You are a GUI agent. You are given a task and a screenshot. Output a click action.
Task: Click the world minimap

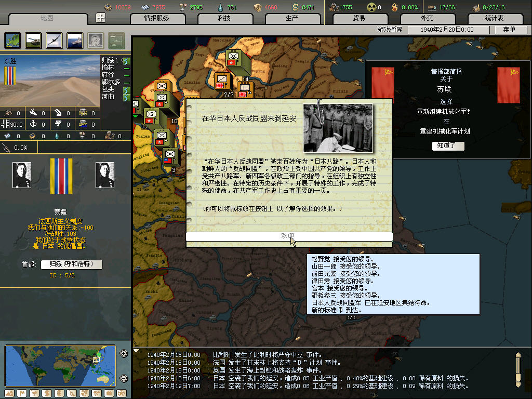click(x=60, y=366)
